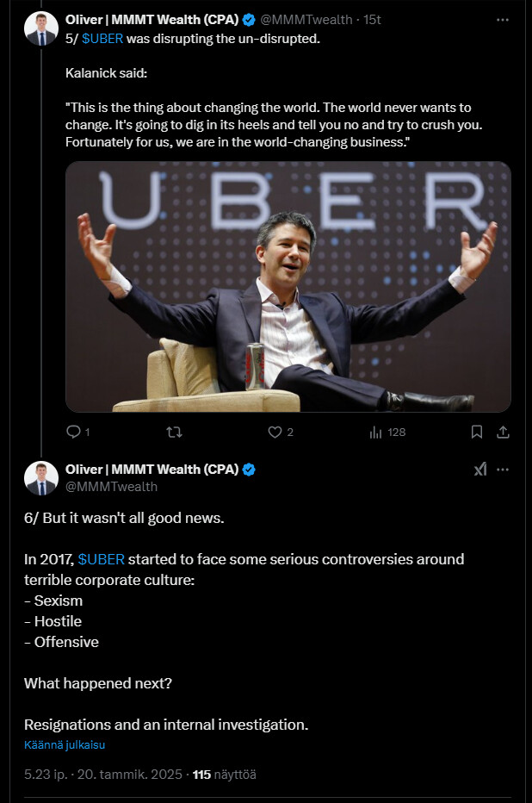Open Oliver's profile avatar on 6/ tweet
This screenshot has height=803, width=532.
[41, 478]
